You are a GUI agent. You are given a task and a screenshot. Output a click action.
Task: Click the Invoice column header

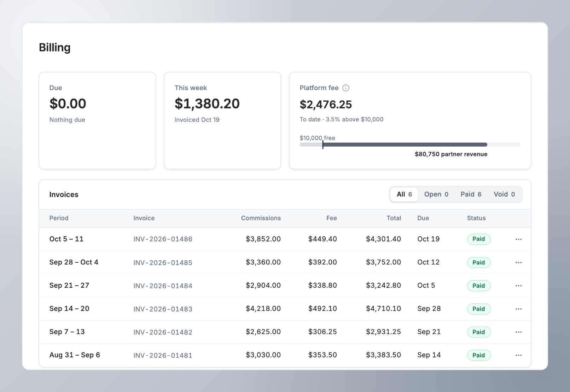144,218
